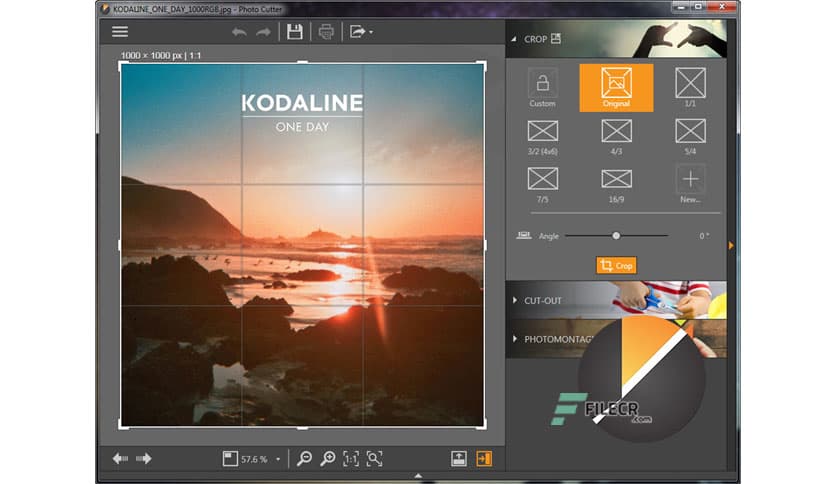Screen dimensions: 836x484
Task: Click the 57.6 % zoom value
Action: [254, 459]
